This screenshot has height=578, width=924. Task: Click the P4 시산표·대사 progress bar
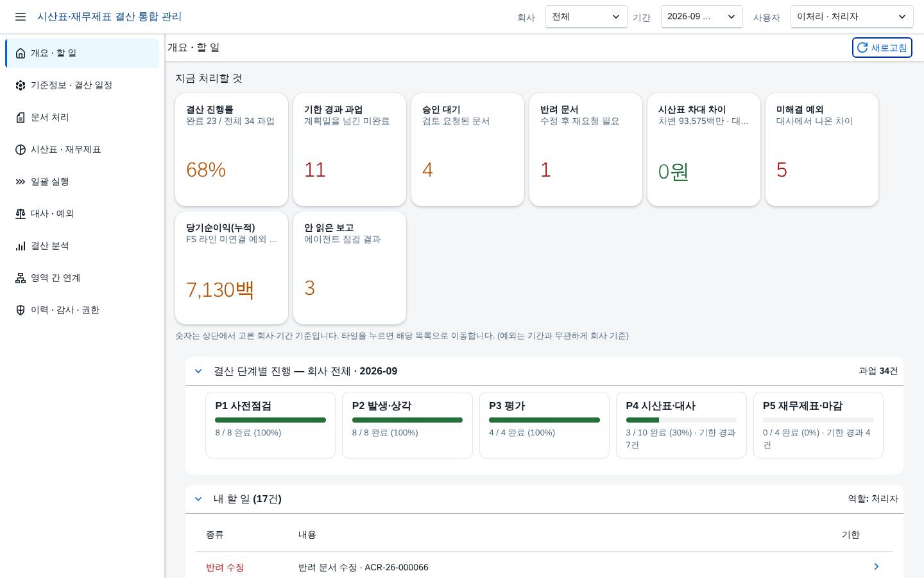click(x=681, y=420)
